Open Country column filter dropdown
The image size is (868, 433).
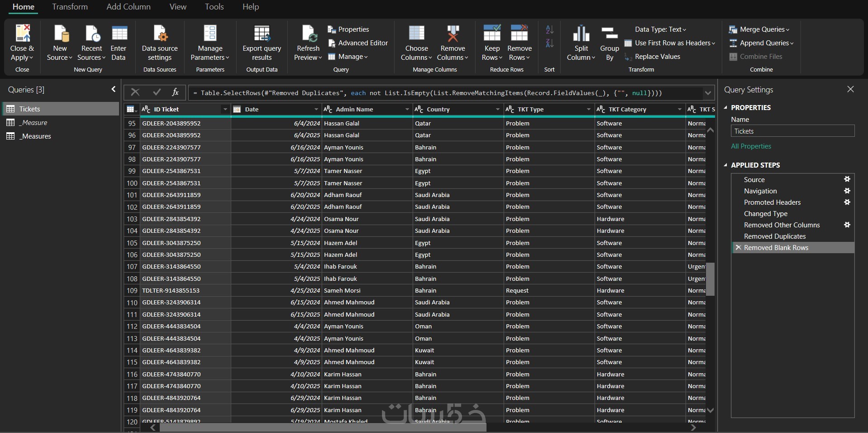[x=498, y=109]
